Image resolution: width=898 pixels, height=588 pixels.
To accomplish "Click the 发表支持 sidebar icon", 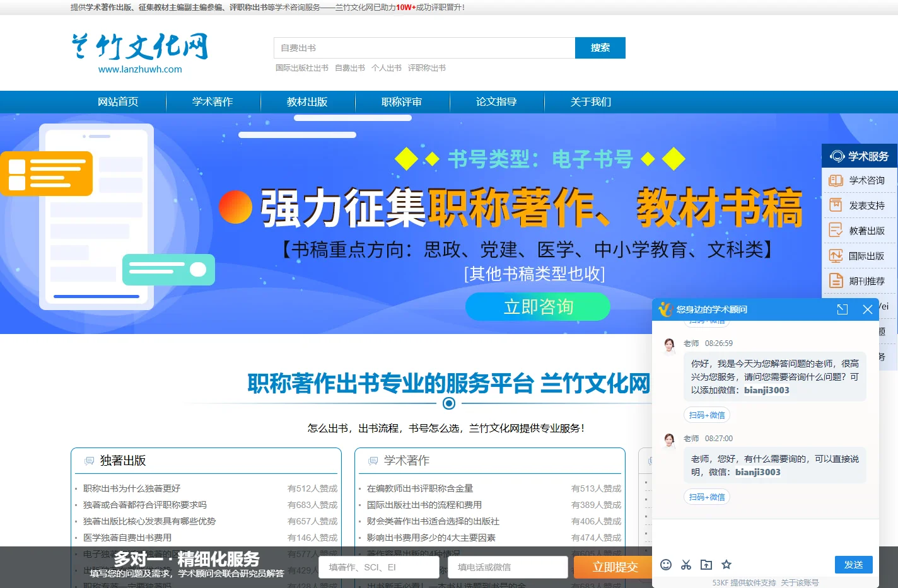I will point(836,205).
